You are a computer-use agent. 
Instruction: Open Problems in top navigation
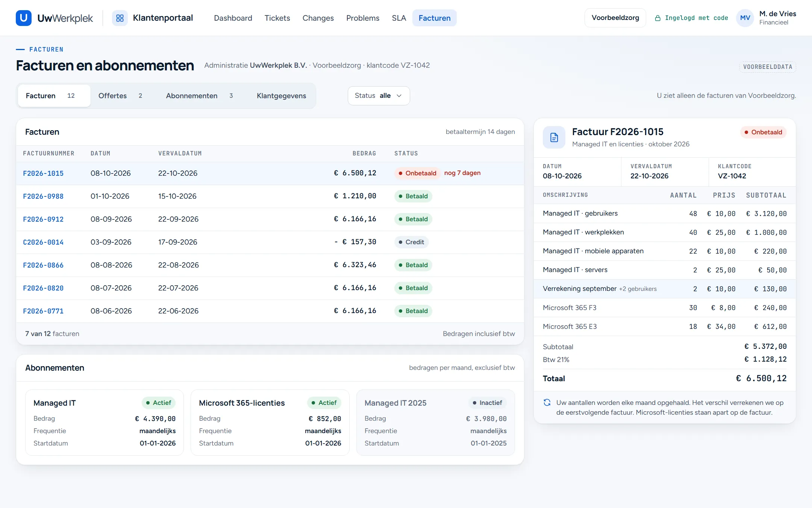(363, 18)
